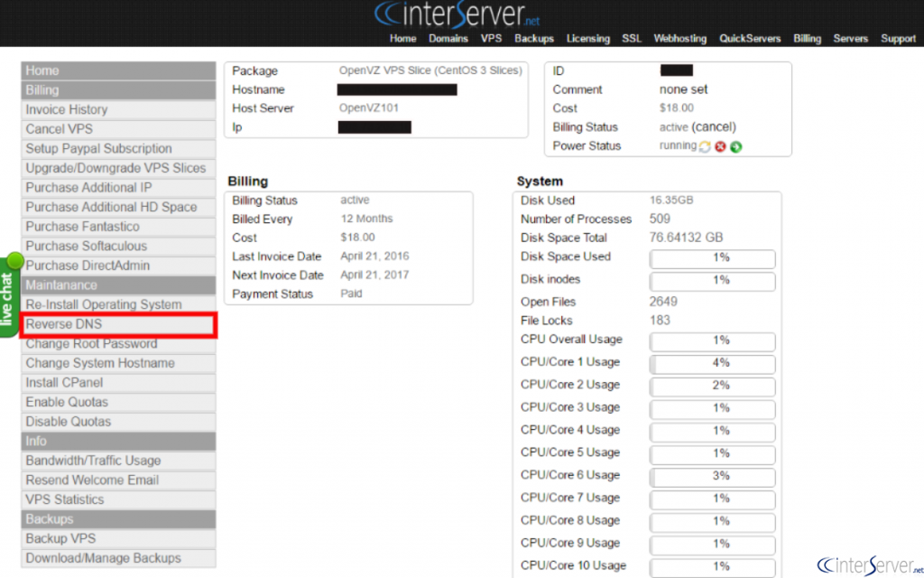
Task: Select SSL in the top navigation
Action: (631, 38)
